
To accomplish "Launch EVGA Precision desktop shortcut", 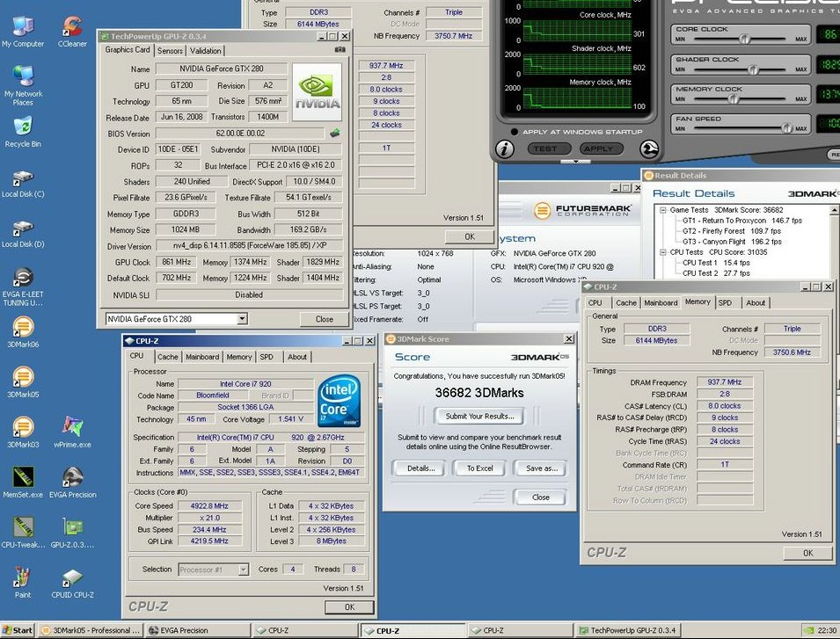I will click(72, 483).
